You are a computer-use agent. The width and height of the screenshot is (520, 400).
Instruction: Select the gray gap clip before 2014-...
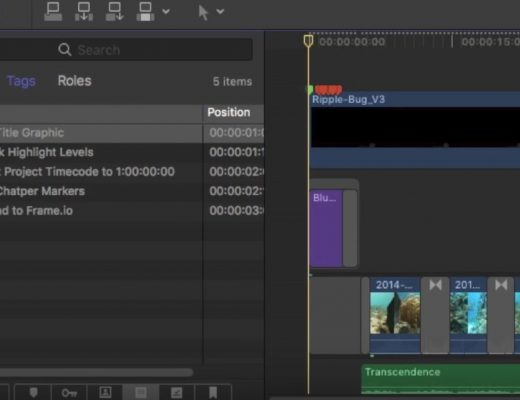click(335, 315)
